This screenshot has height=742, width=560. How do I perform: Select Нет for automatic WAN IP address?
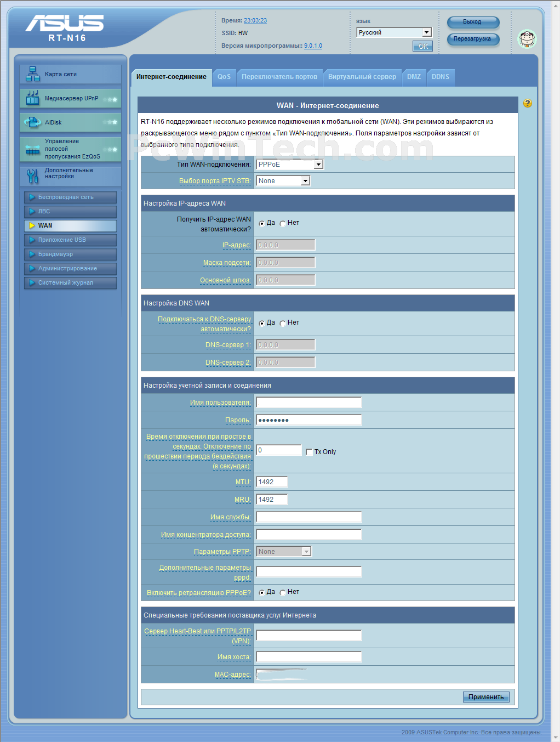[x=283, y=223]
